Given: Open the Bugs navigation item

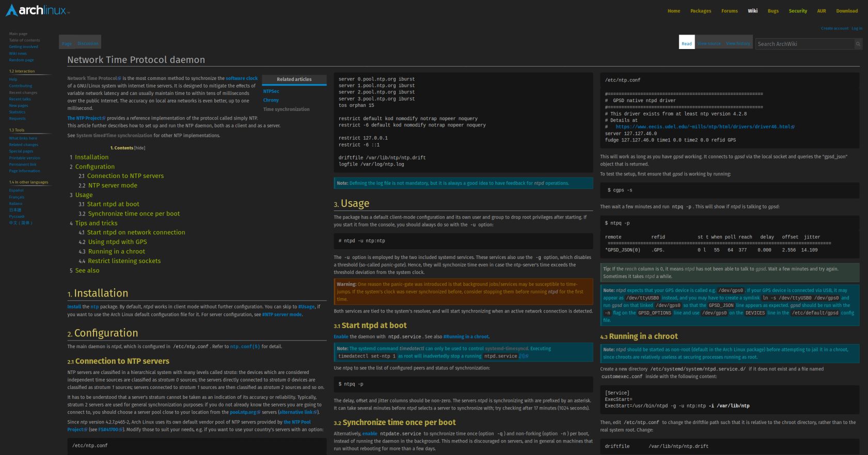Looking at the screenshot, I should [x=773, y=11].
